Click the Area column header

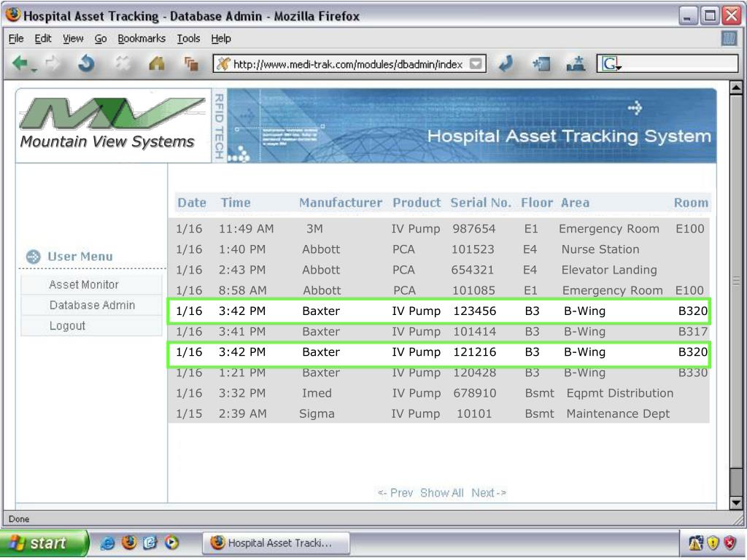(575, 203)
